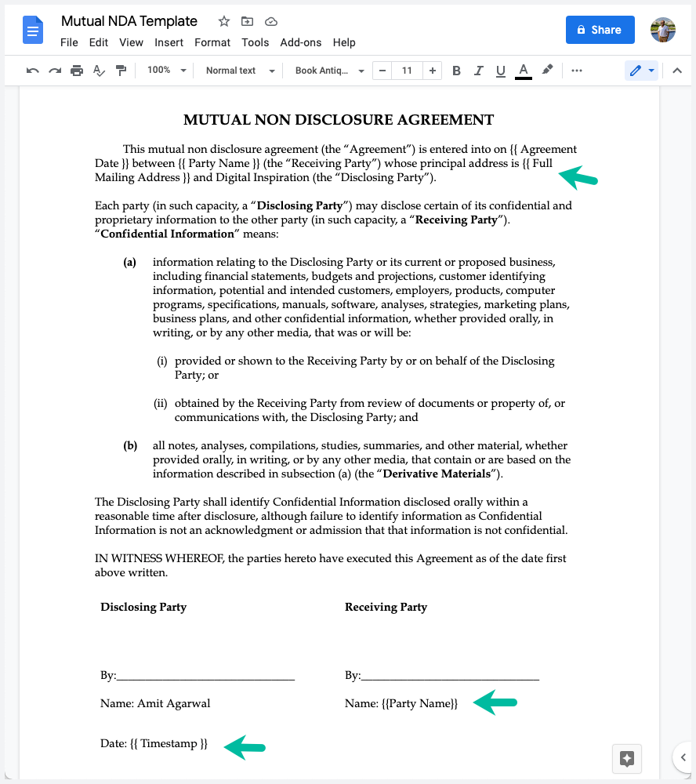Print the document

click(76, 71)
